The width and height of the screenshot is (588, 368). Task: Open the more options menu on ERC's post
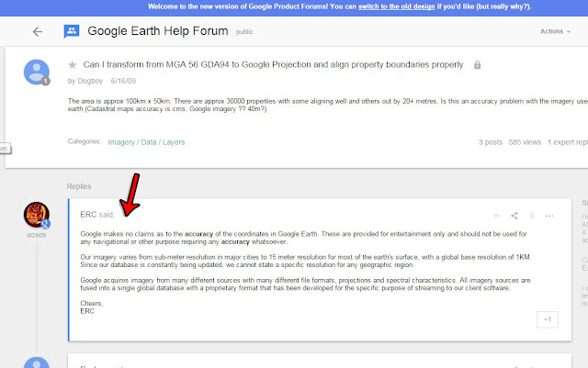pos(549,216)
